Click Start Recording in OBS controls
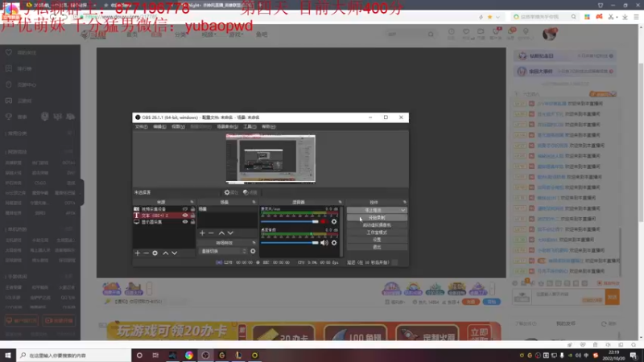 (377, 217)
